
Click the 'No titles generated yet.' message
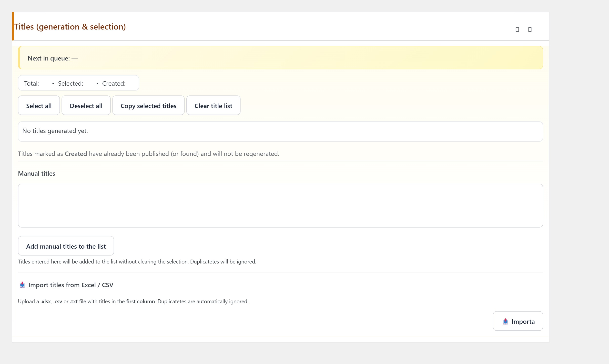coord(55,131)
